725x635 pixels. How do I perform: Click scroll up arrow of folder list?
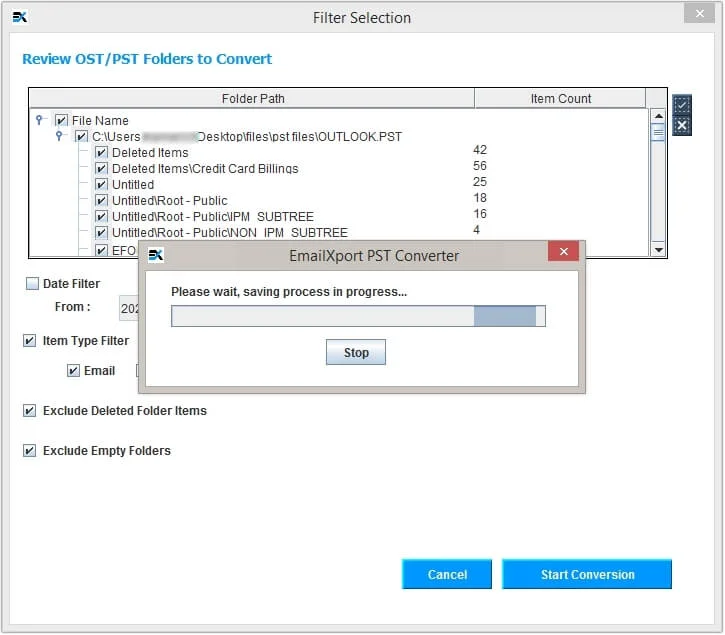coord(658,116)
